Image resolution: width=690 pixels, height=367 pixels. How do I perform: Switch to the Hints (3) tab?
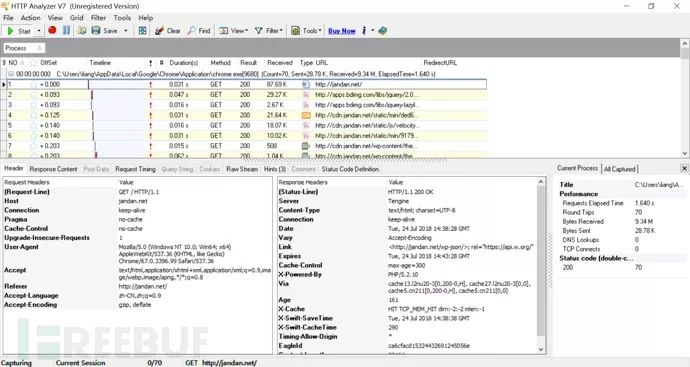pyautogui.click(x=275, y=169)
